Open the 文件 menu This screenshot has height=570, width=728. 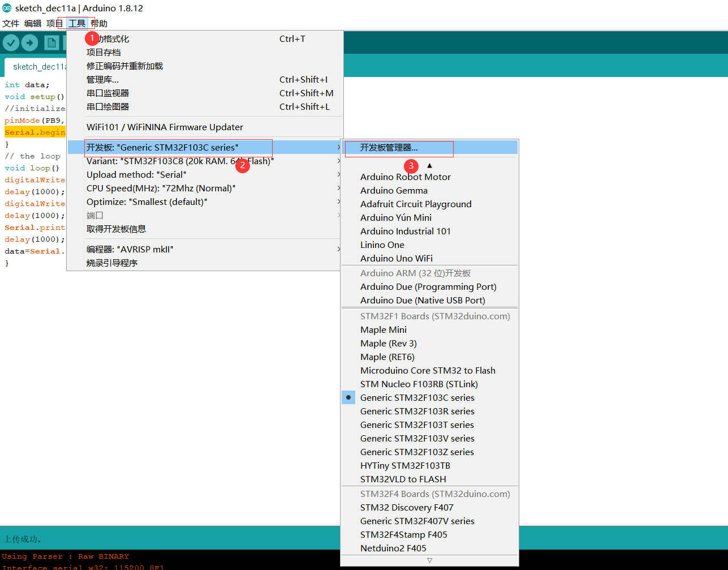pos(11,23)
